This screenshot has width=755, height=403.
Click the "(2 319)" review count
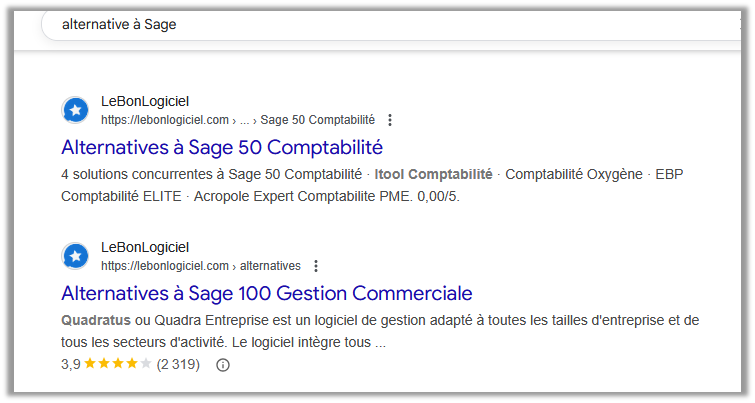click(x=178, y=364)
